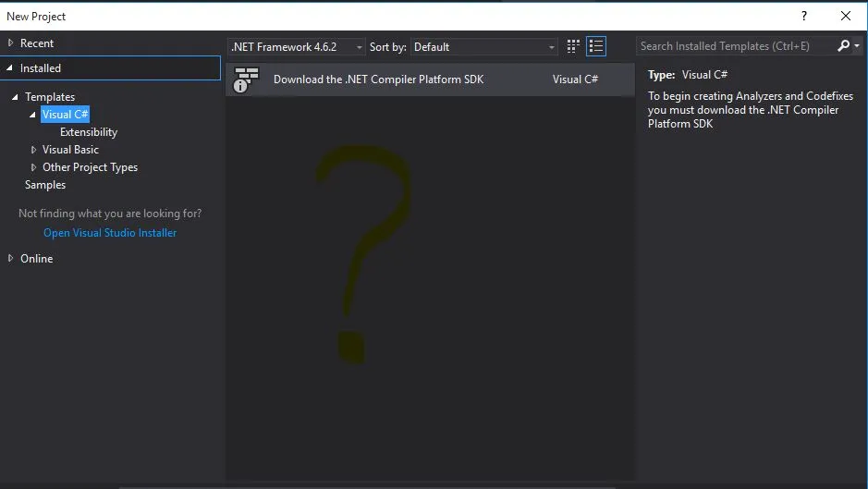This screenshot has width=868, height=489.
Task: Select the Online heading
Action: coord(37,259)
